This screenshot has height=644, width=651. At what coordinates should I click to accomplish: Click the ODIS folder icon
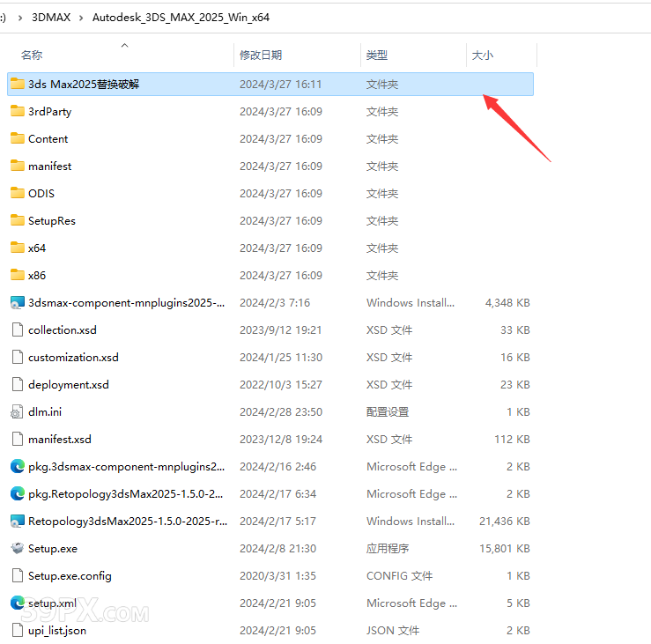click(18, 193)
